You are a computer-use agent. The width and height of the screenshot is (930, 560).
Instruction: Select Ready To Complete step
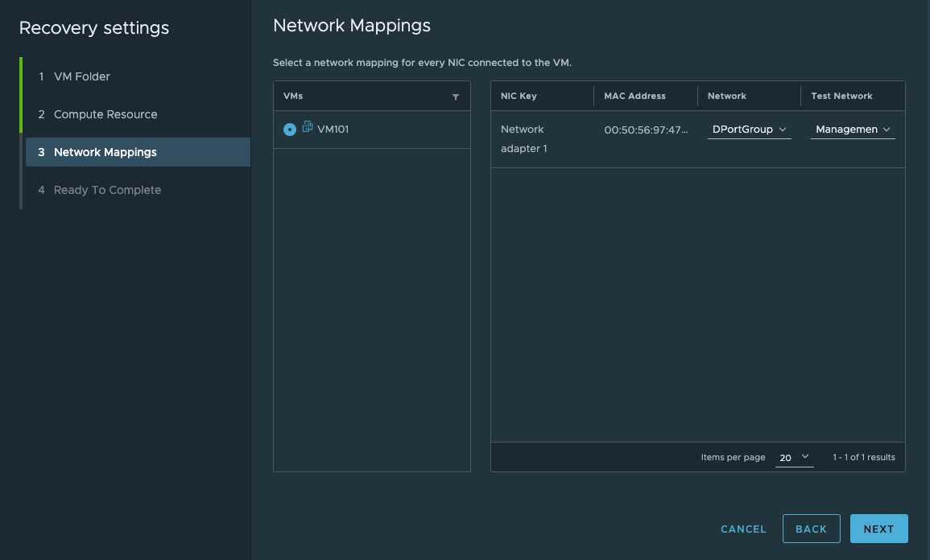click(107, 190)
